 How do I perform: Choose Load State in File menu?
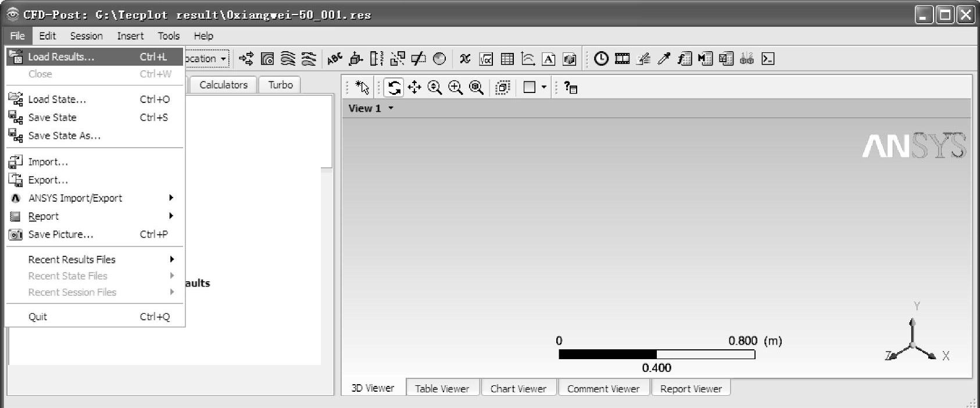(95, 99)
